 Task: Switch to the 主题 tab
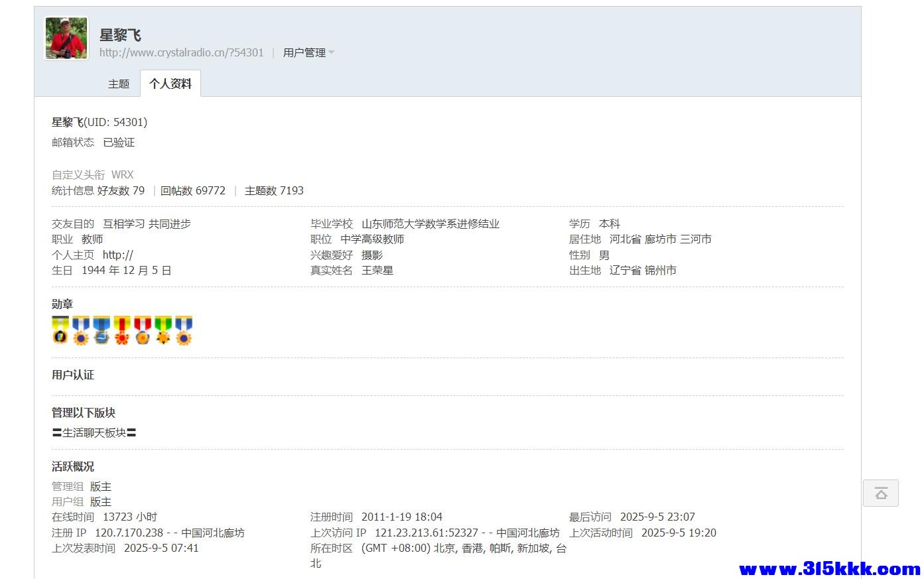(x=119, y=84)
